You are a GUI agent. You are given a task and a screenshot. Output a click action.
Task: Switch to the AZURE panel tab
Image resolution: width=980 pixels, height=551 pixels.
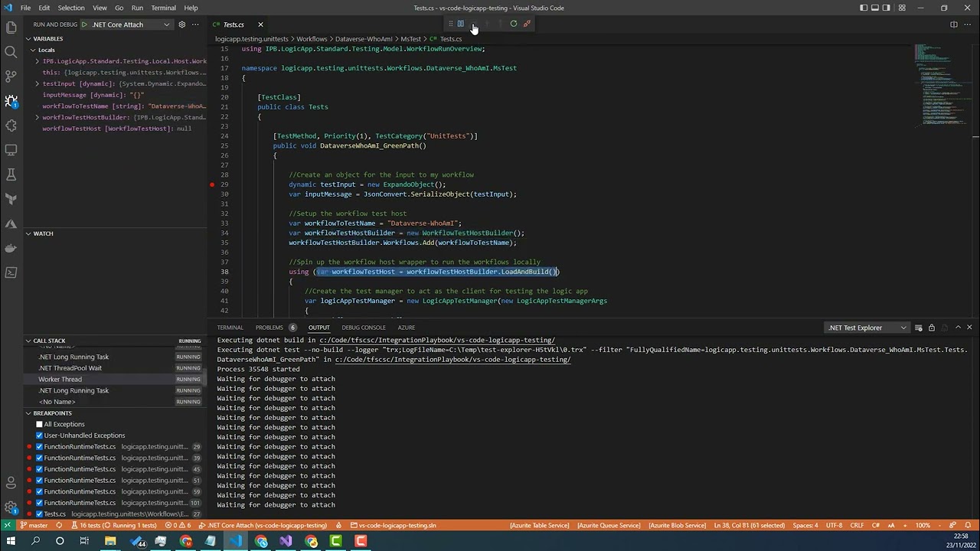click(407, 328)
